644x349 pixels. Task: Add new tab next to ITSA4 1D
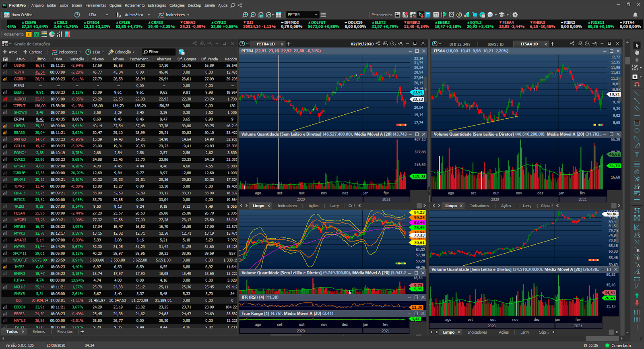(552, 44)
